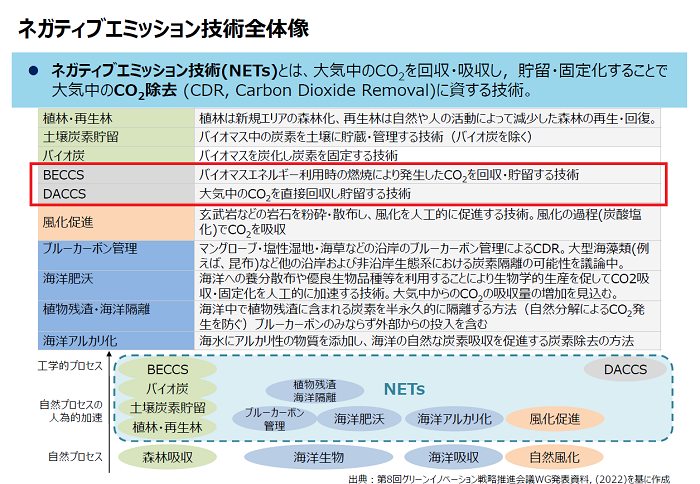700x484 pixels.
Task: Click the 工学的プロセス axis label
Action: 69,367
